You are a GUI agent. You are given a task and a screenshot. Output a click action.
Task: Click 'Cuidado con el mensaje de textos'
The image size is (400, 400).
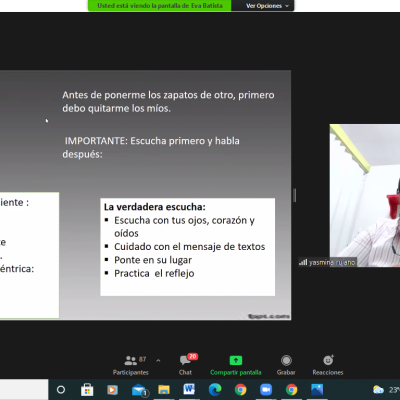[190, 247]
